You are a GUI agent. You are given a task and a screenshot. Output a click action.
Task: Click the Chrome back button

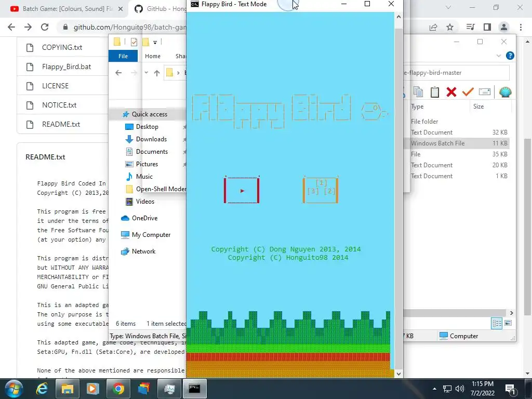[x=11, y=27]
